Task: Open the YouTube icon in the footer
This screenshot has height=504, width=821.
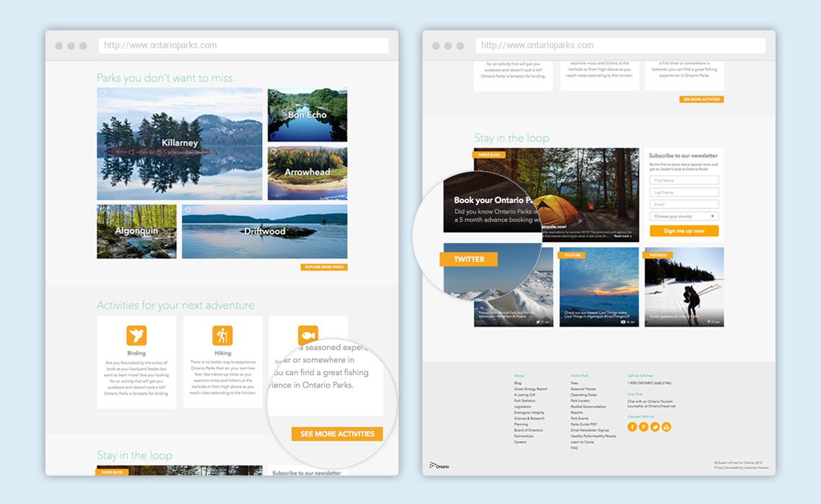Action: click(667, 427)
